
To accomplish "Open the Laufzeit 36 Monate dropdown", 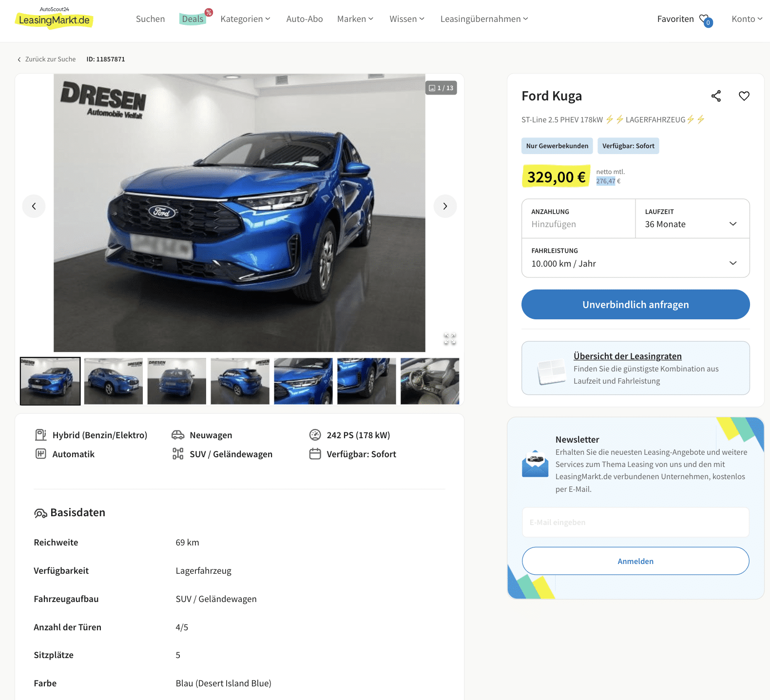I will 693,218.
